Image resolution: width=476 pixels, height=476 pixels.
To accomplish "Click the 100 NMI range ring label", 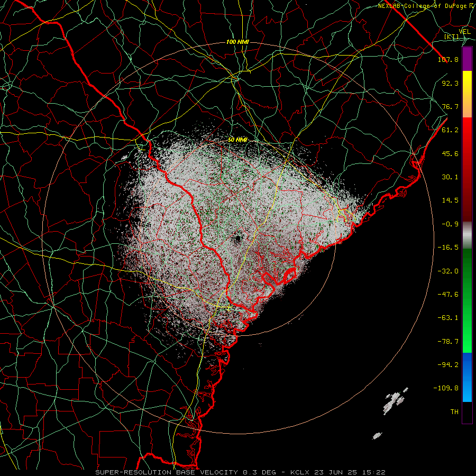I will point(237,42).
